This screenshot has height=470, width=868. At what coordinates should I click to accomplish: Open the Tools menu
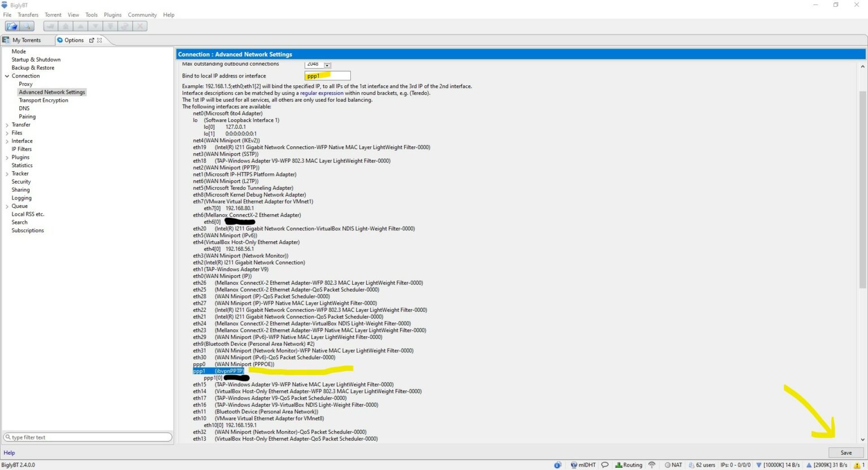click(92, 15)
